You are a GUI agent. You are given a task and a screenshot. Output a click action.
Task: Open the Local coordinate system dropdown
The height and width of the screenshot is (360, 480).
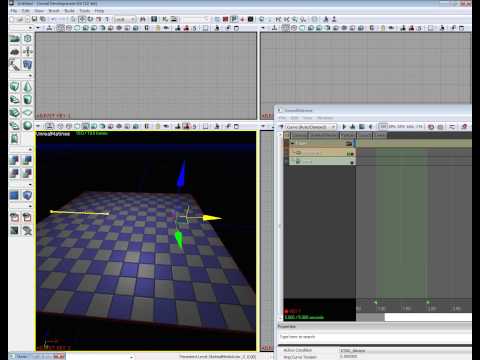click(x=125, y=19)
